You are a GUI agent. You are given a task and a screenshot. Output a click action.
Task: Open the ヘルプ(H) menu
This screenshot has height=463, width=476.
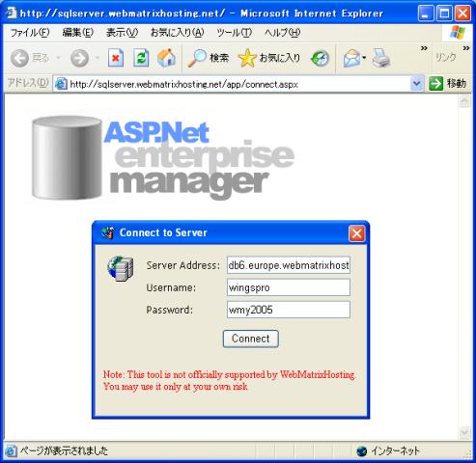click(282, 33)
